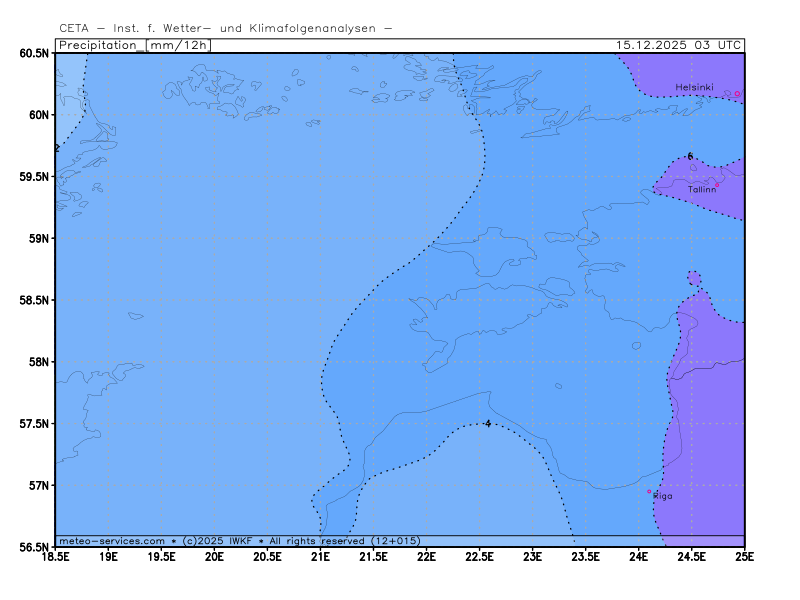Click the (12+015) forecast time stamp
The image size is (800, 600).
[395, 541]
